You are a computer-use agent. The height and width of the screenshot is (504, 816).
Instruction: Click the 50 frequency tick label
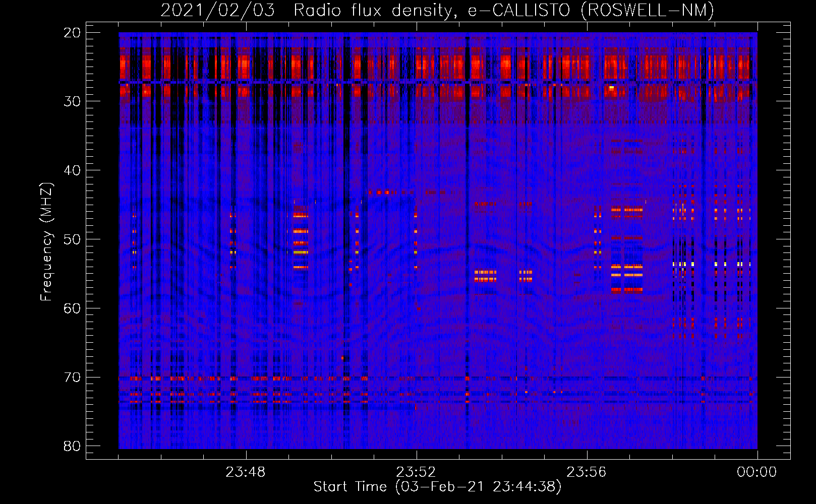coord(73,239)
